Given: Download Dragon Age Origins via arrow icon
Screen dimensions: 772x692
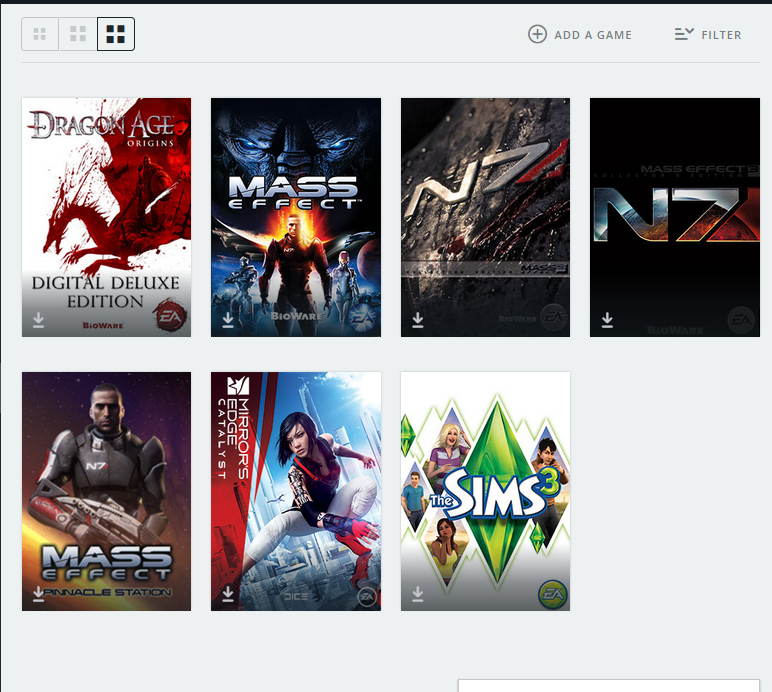Looking at the screenshot, I should pyautogui.click(x=38, y=320).
